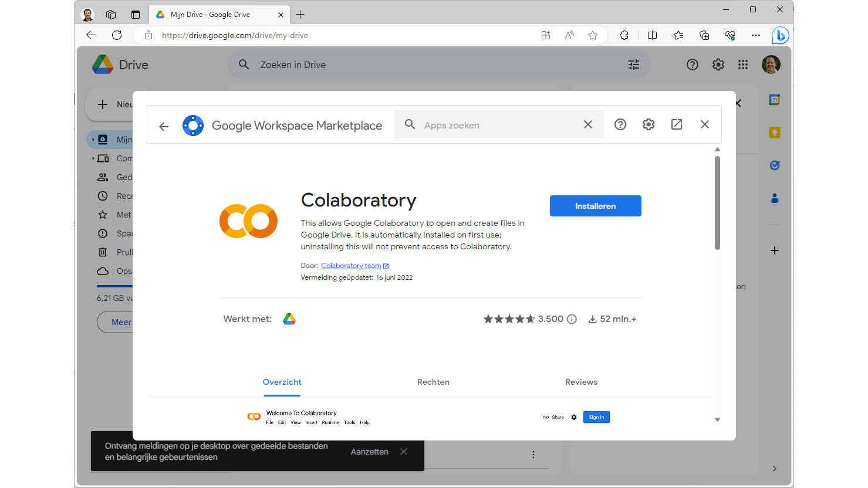Open the recent clock icon in the sidebar
This screenshot has height=488, width=868.
click(x=103, y=196)
